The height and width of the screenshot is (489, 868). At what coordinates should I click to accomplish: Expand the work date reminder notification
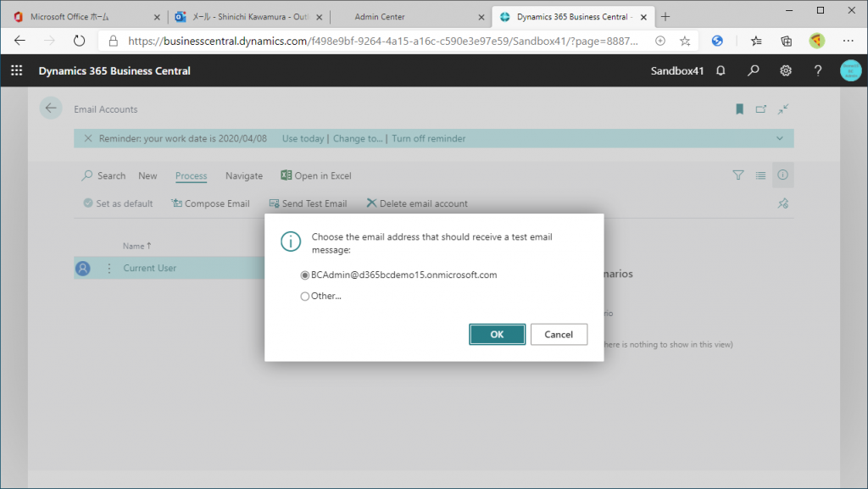coord(780,138)
